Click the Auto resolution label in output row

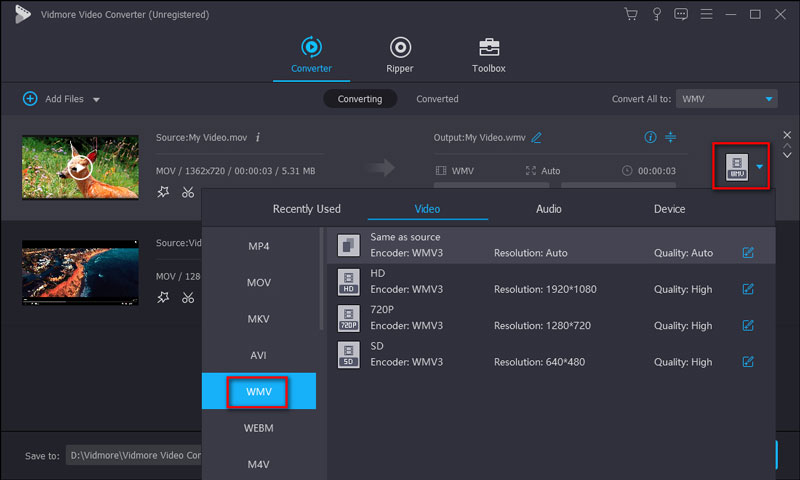pyautogui.click(x=550, y=171)
